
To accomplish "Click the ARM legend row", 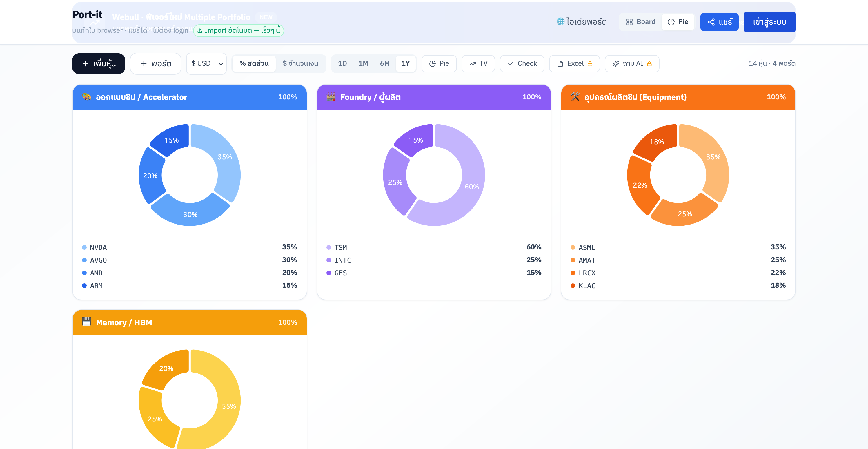I will click(190, 286).
